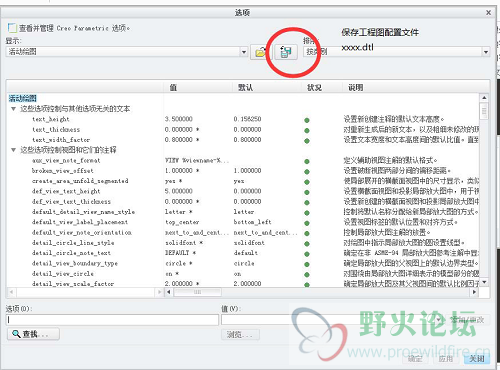Open the display dropdown showing active drawing
Viewport: 500px width, 370px height.
point(244,52)
